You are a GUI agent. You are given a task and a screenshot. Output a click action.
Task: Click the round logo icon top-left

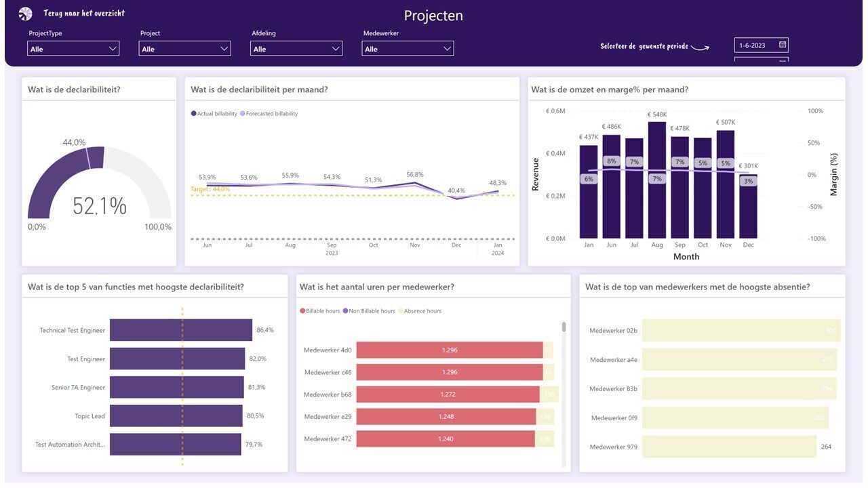point(25,14)
